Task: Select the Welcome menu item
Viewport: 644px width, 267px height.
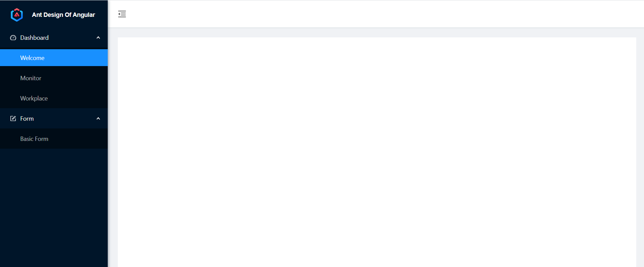Action: pyautogui.click(x=32, y=58)
